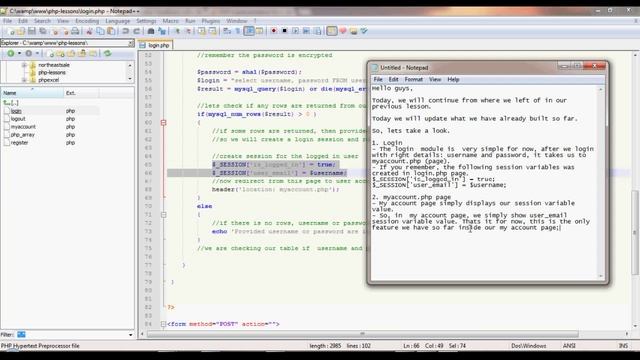The image size is (640, 360).
Task: Sort files by Name column header
Action: pos(32,93)
